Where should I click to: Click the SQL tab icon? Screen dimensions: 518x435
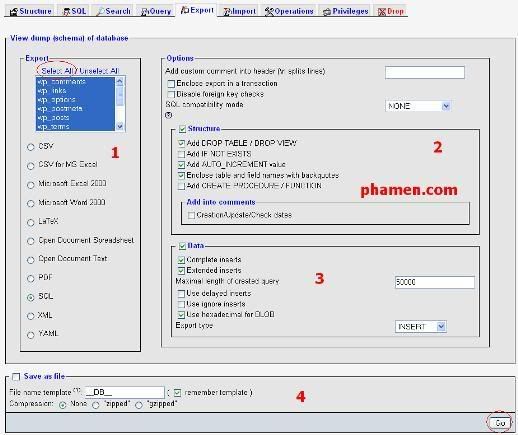66,12
